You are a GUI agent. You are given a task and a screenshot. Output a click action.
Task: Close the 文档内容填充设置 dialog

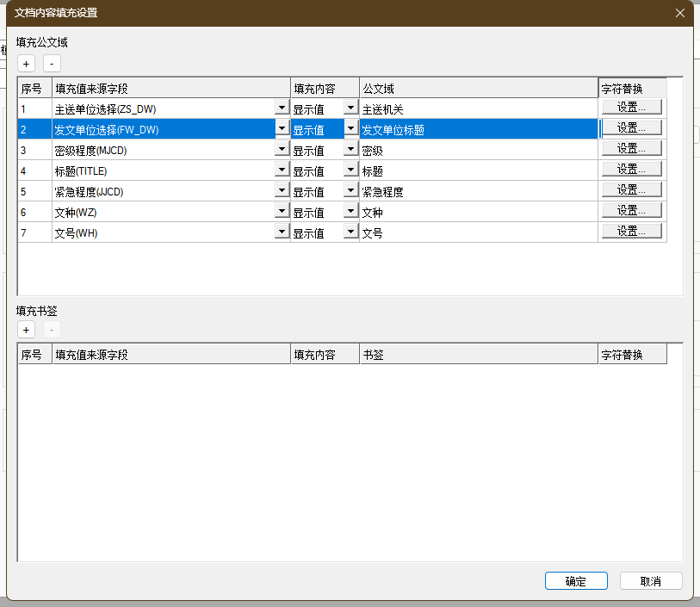click(680, 13)
